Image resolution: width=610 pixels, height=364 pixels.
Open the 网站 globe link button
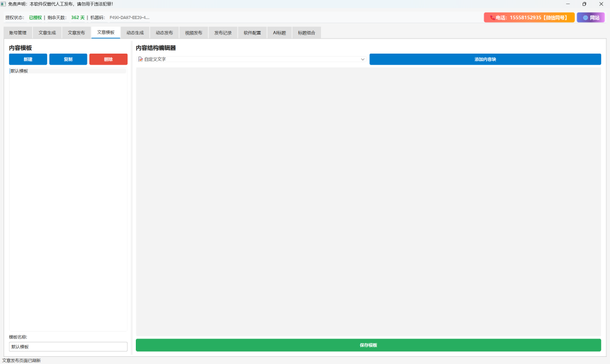coord(590,17)
